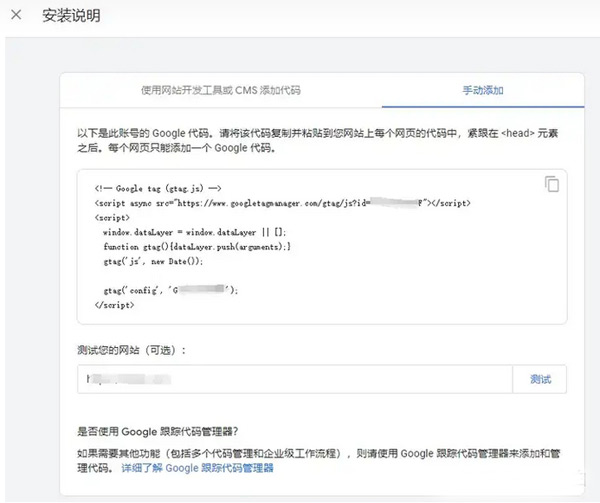Click the 以下是此账号的 Google 代码 instruction paragraph
Image resolution: width=600 pixels, height=503 pixels.
coord(318,140)
